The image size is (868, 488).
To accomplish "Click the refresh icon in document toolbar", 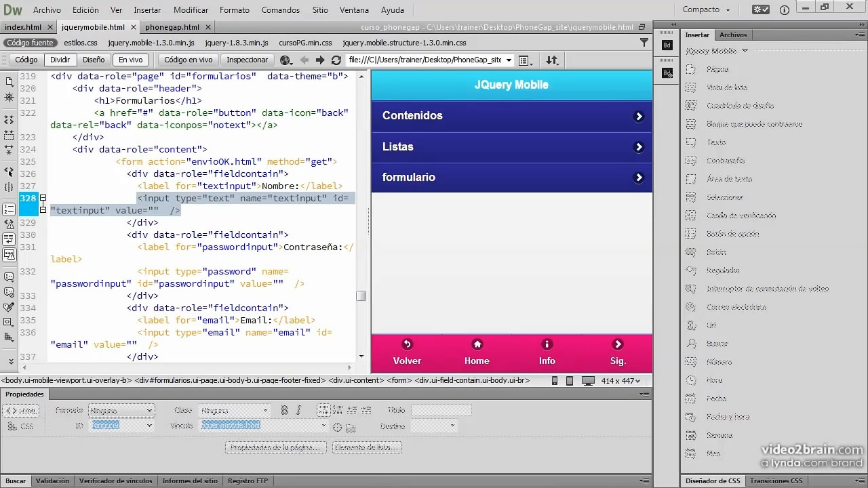I will click(336, 60).
